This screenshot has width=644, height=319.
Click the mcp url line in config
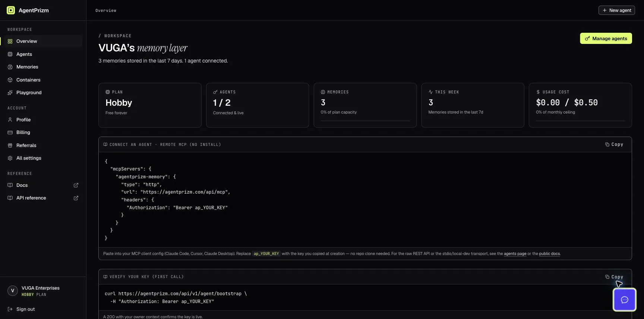(176, 192)
